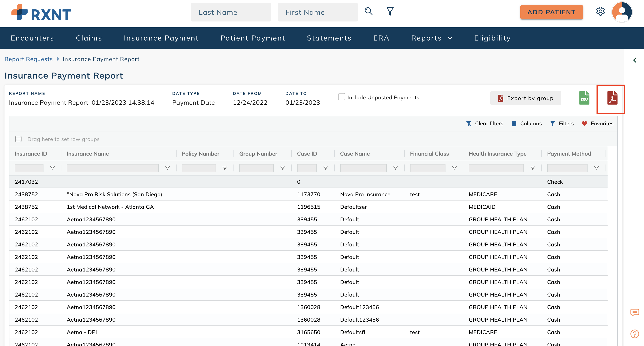Go to Patient Payment section
This screenshot has height=346, width=644.
(x=253, y=38)
